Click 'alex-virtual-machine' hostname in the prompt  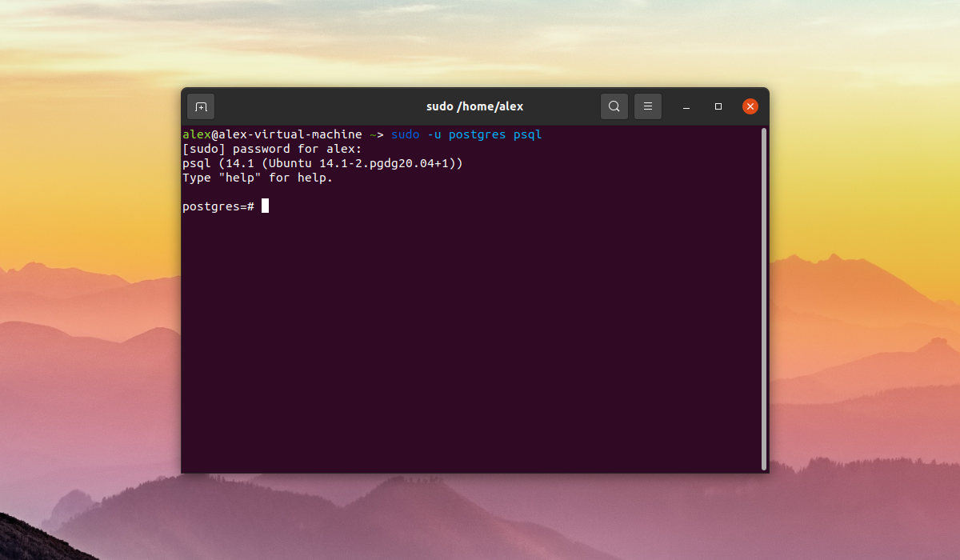290,134
